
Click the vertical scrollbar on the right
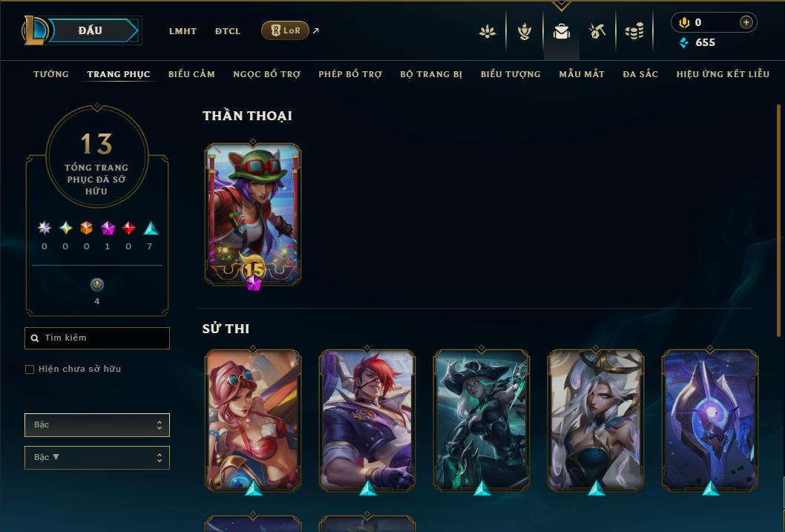778,220
